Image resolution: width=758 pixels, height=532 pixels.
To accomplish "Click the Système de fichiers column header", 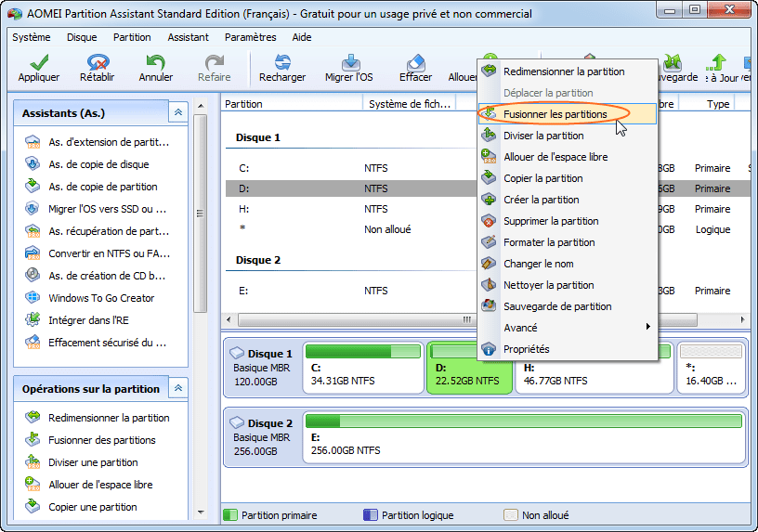I will (x=410, y=104).
